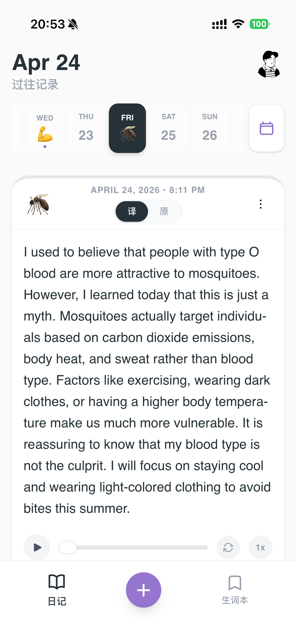The width and height of the screenshot is (296, 644).
Task: Open the calendar picker icon
Action: point(266,128)
